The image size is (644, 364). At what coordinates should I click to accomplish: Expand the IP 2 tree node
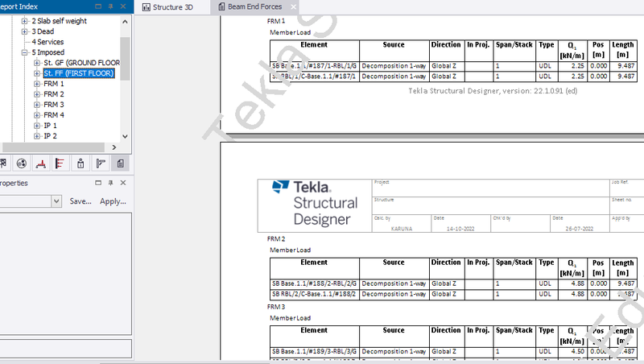(37, 136)
